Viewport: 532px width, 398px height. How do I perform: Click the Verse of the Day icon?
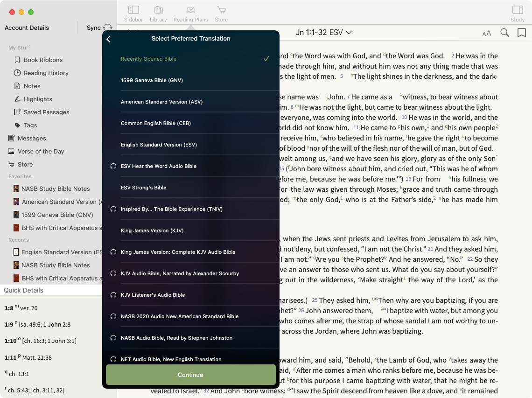[12, 151]
